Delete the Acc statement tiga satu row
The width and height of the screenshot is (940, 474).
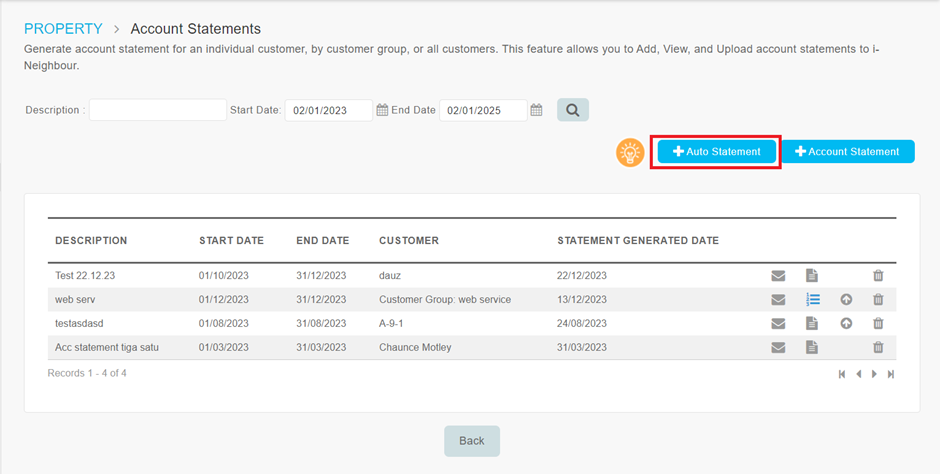click(x=878, y=347)
